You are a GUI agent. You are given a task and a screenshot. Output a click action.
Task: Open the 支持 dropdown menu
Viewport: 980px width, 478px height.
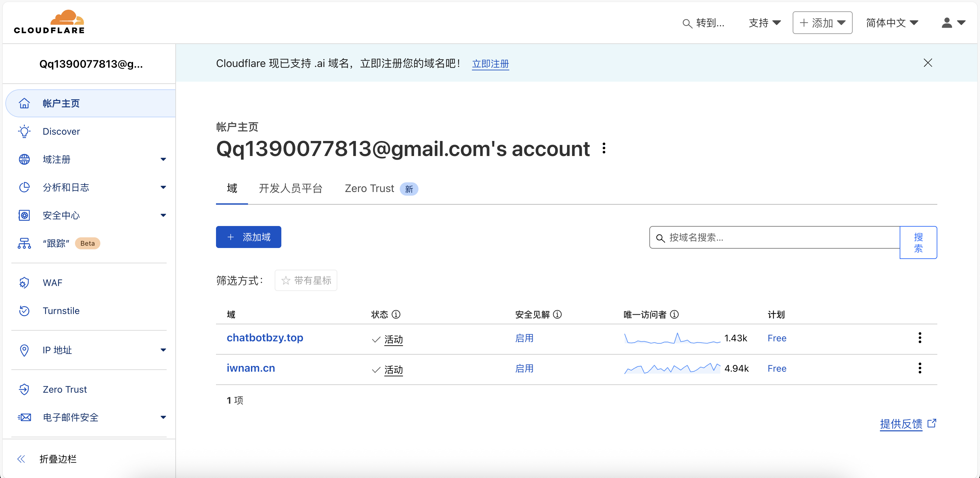(765, 23)
